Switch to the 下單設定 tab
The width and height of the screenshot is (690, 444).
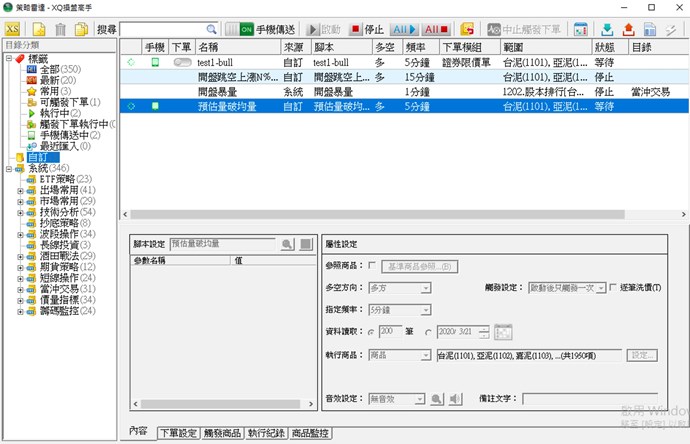click(x=178, y=433)
